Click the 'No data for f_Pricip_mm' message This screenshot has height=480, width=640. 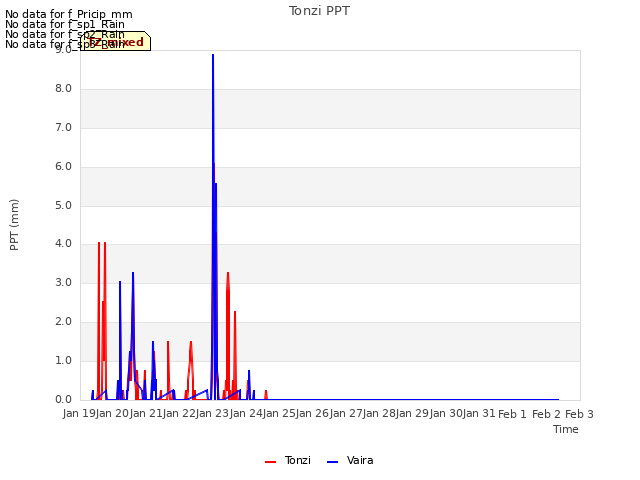point(69,14)
